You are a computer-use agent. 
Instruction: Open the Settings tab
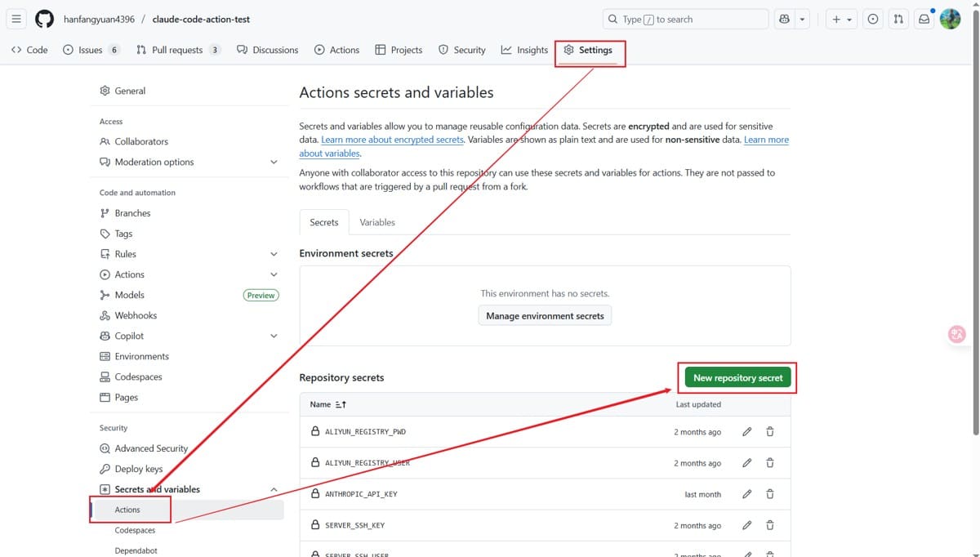[588, 50]
